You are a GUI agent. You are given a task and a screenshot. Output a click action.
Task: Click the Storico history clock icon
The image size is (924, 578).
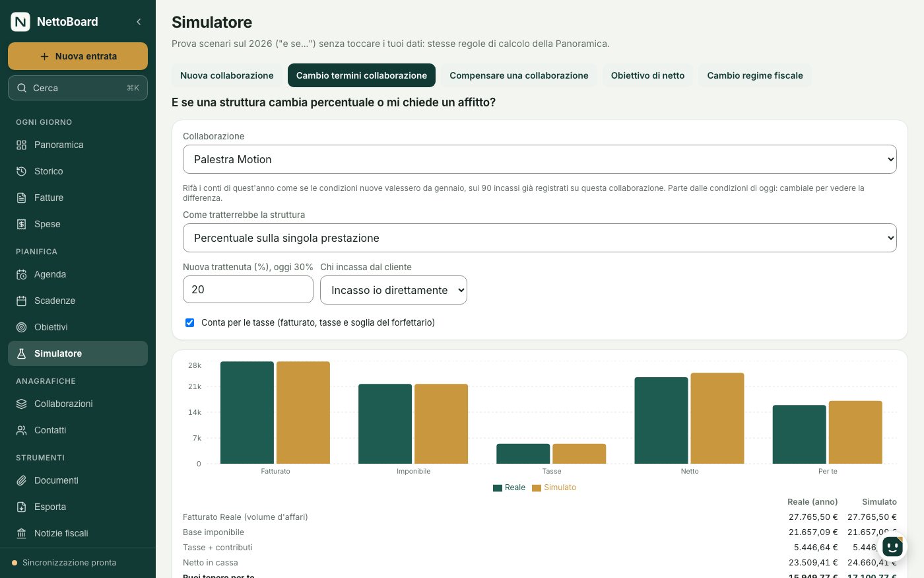pos(21,171)
